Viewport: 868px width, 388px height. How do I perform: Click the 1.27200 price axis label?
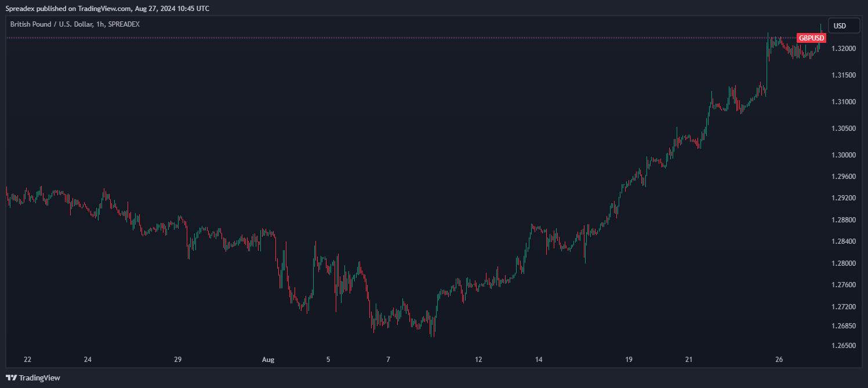(842, 307)
